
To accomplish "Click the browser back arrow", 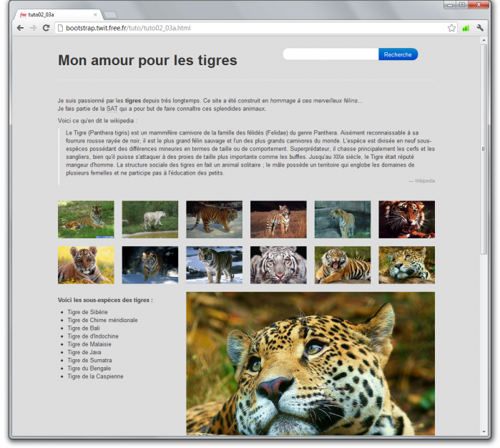I will pyautogui.click(x=20, y=28).
